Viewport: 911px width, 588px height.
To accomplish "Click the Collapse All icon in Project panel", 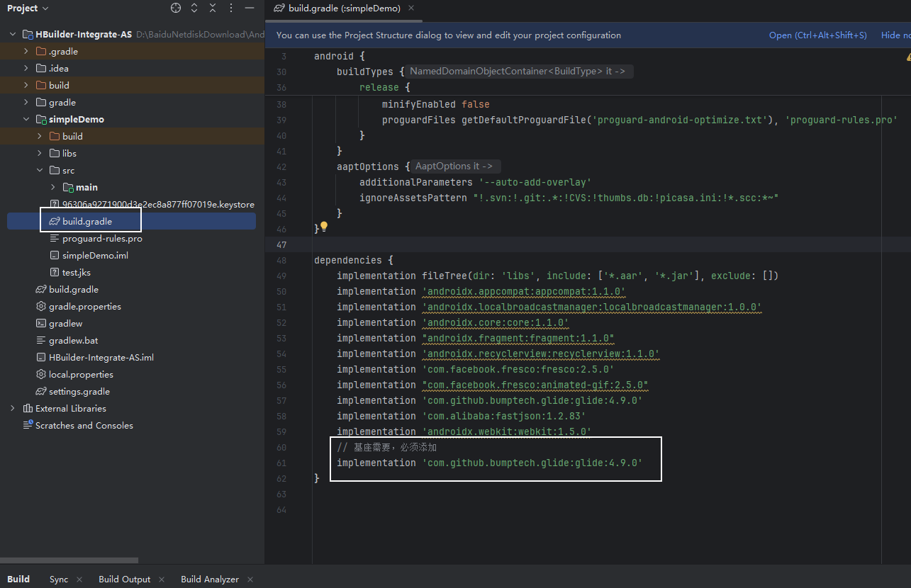I will click(x=213, y=8).
